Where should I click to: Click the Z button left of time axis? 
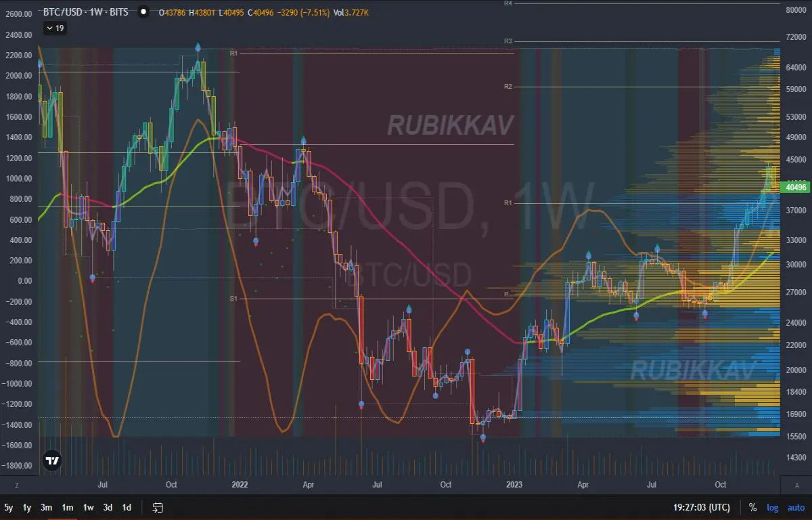click(x=16, y=485)
